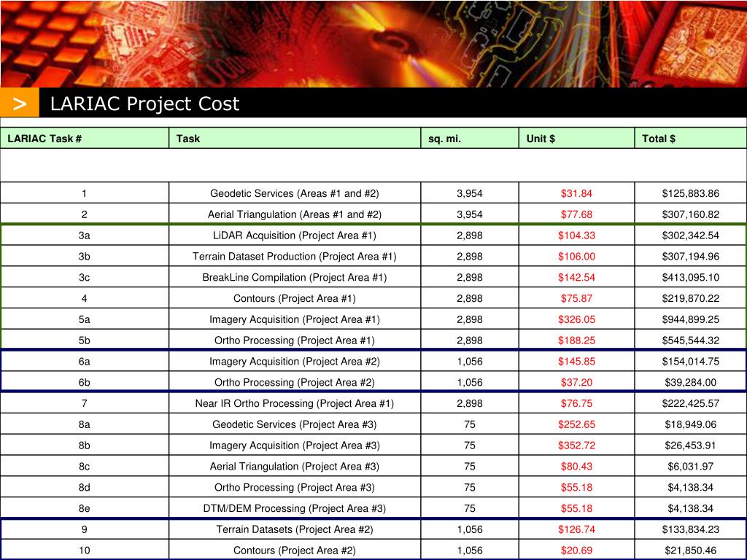
Task: Select Ortho Processing (Project Area #1) cell
Action: tap(295, 340)
